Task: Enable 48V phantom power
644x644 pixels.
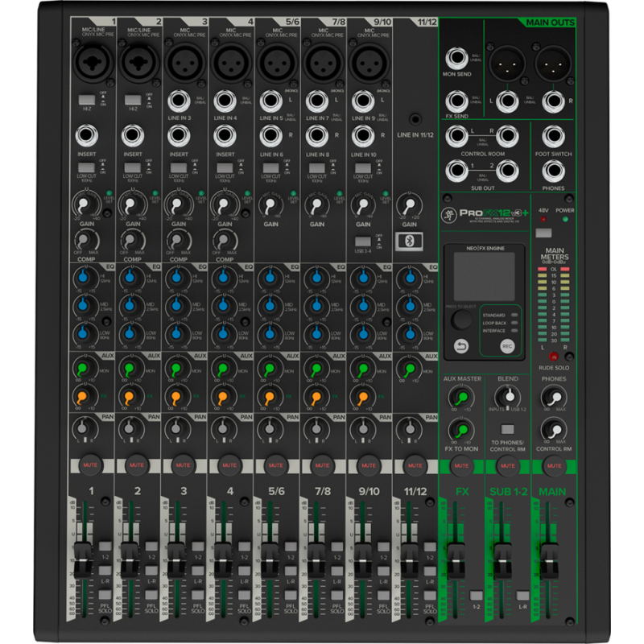Action: tap(543, 233)
